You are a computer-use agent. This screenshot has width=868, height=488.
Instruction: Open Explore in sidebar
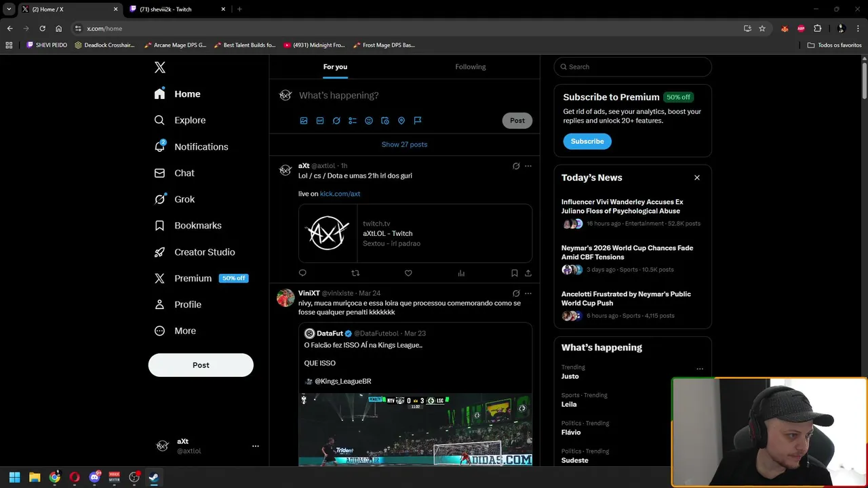pos(180,120)
